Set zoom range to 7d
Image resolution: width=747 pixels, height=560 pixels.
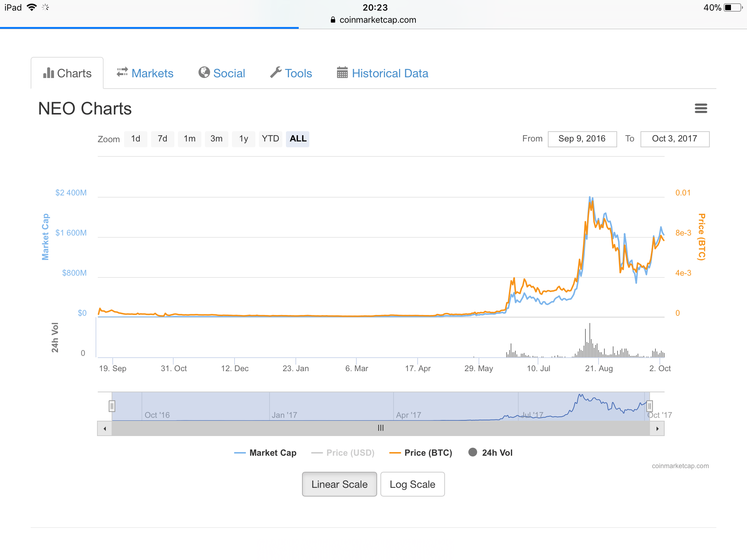click(x=163, y=139)
